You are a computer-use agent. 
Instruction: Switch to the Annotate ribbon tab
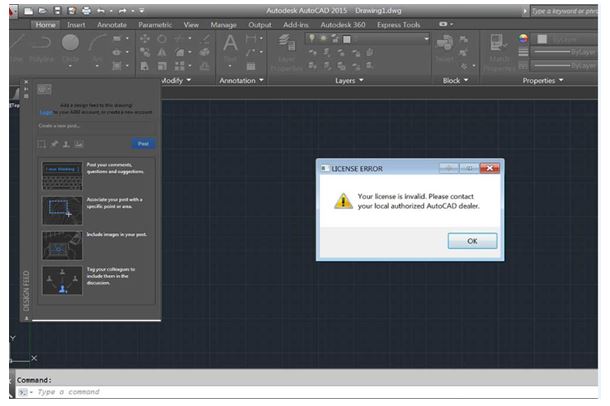[x=112, y=24]
